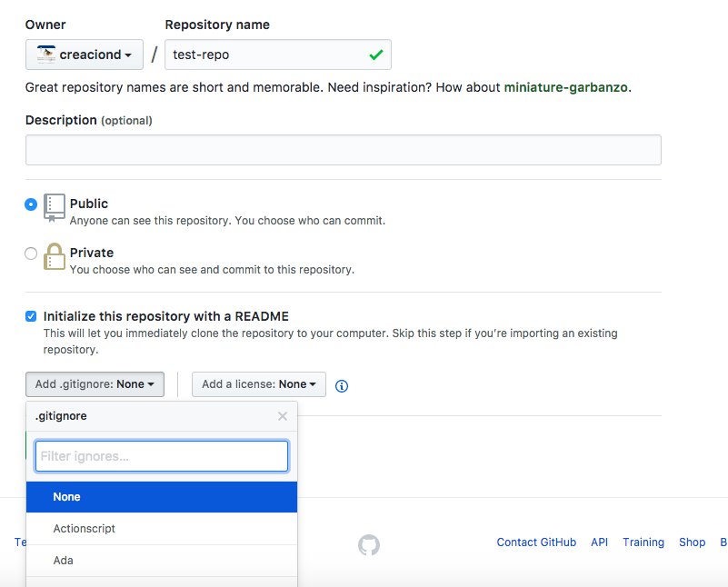Click the GitHub Octocat logo in footer
728x587 pixels.
[x=369, y=545]
